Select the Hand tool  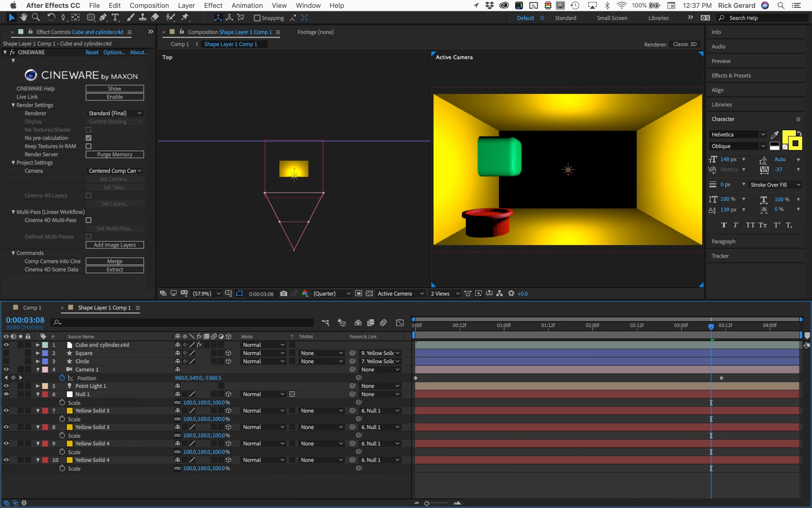click(x=24, y=17)
